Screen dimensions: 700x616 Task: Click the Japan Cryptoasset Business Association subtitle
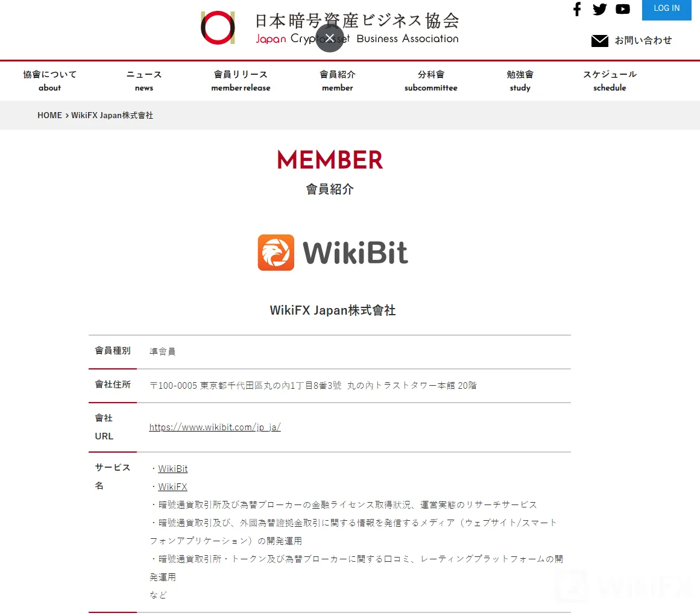click(357, 39)
